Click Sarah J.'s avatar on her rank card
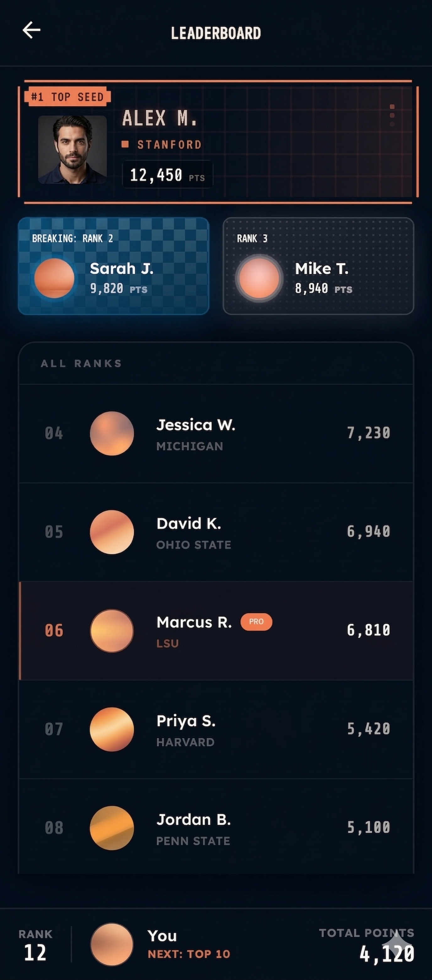 pyautogui.click(x=54, y=278)
